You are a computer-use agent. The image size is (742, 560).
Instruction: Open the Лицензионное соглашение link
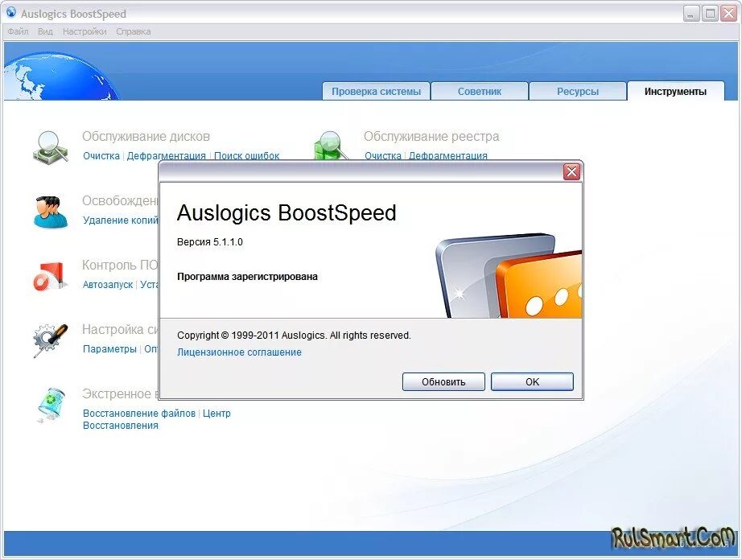point(238,352)
